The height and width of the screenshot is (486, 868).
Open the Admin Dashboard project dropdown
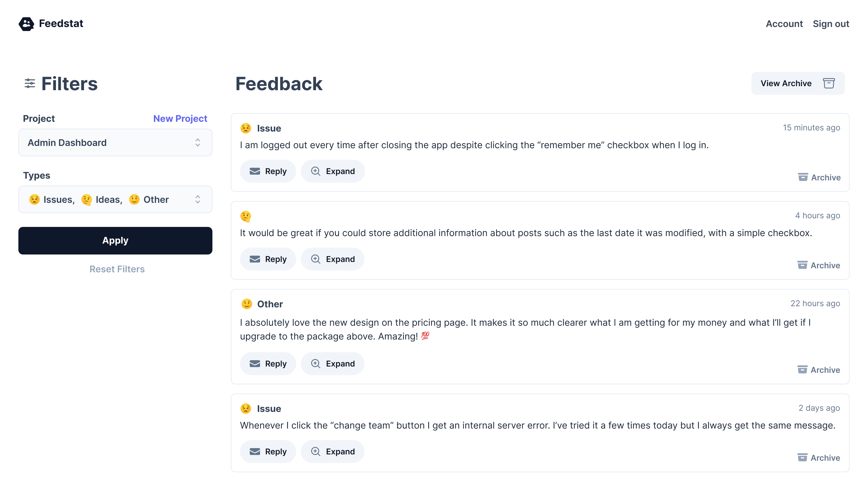tap(115, 143)
